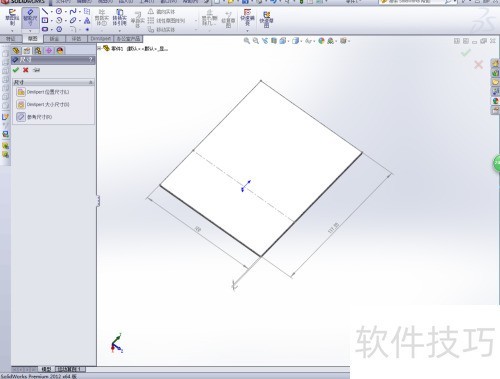The width and height of the screenshot is (500, 379).
Task: Select the 模型 (Model) bottom tab
Action: pyautogui.click(x=46, y=369)
